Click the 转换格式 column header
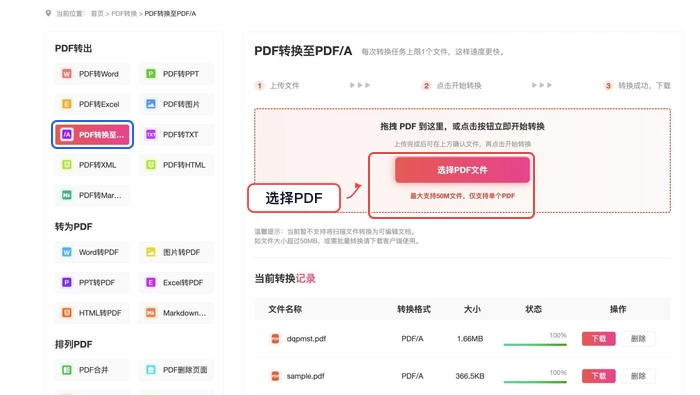This screenshot has width=700, height=395. (414, 309)
